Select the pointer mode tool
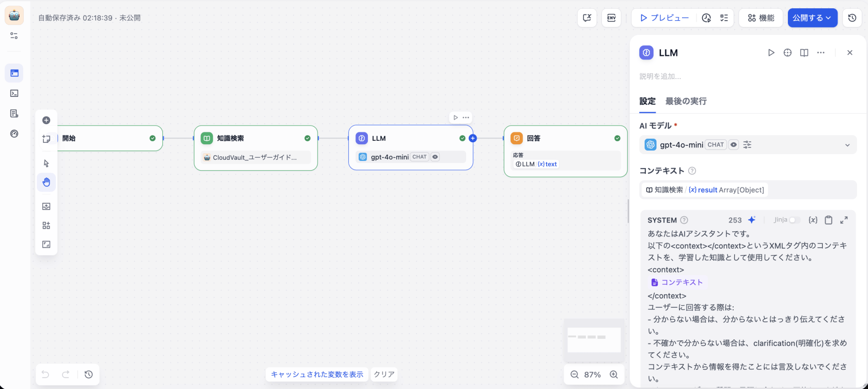Screen dimensions: 868x389 46,163
